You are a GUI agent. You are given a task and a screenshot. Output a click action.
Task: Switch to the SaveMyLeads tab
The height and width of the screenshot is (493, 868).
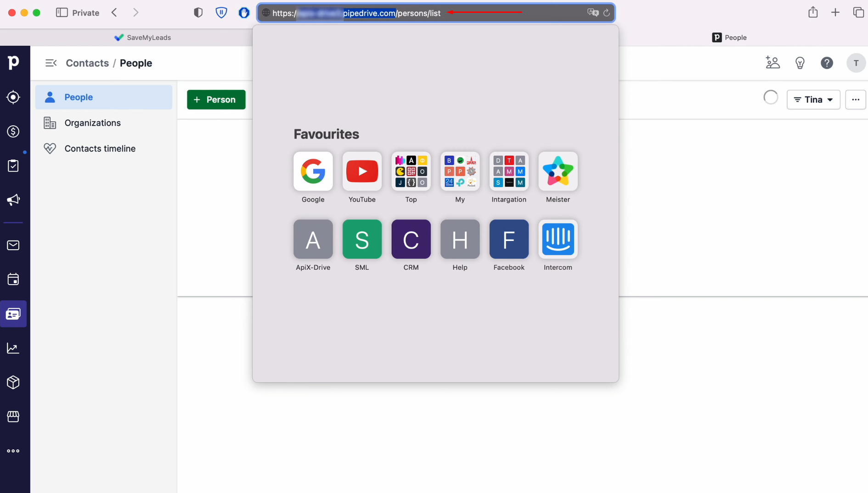pyautogui.click(x=142, y=38)
